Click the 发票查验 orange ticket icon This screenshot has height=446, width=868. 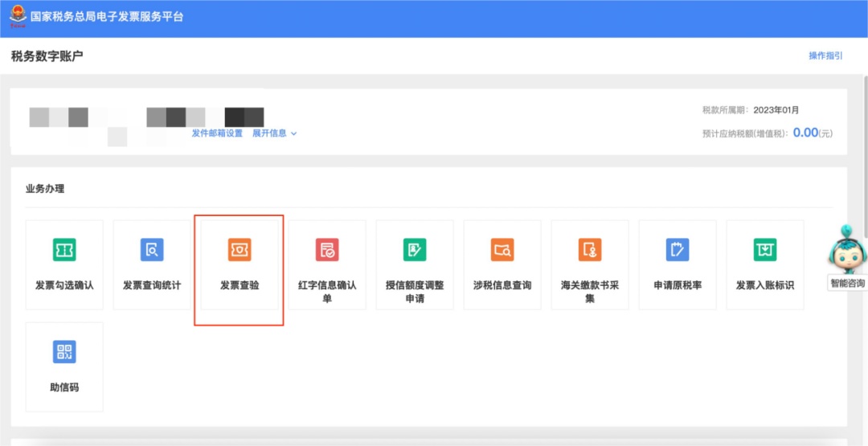pos(240,250)
